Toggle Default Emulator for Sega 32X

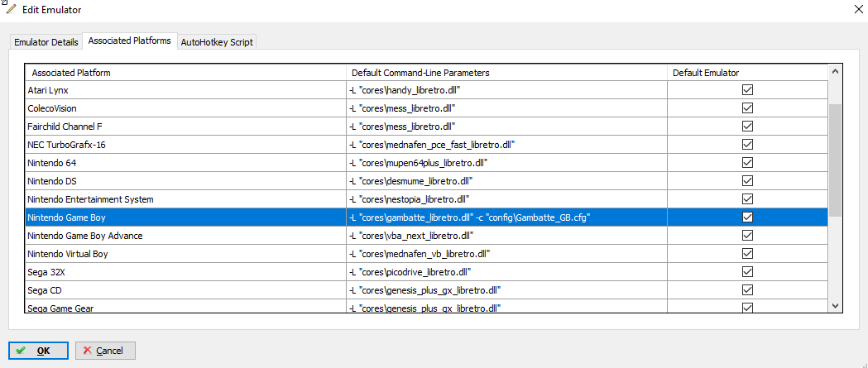tap(747, 272)
